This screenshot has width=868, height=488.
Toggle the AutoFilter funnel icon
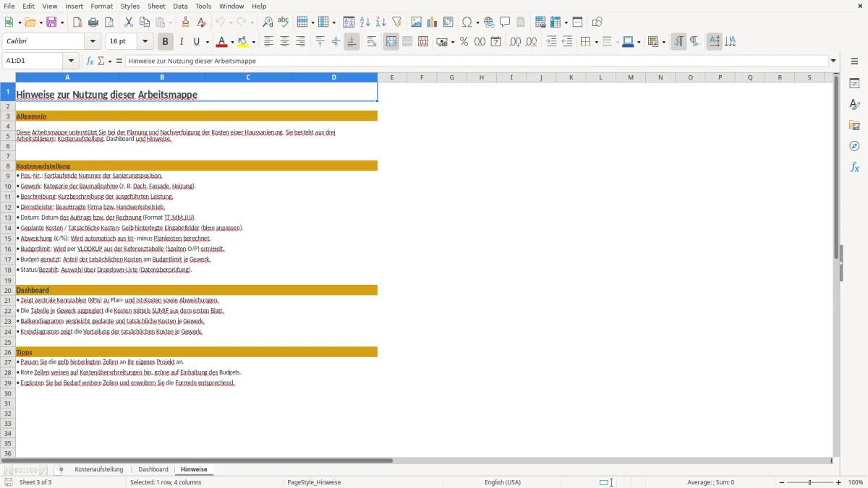(397, 22)
